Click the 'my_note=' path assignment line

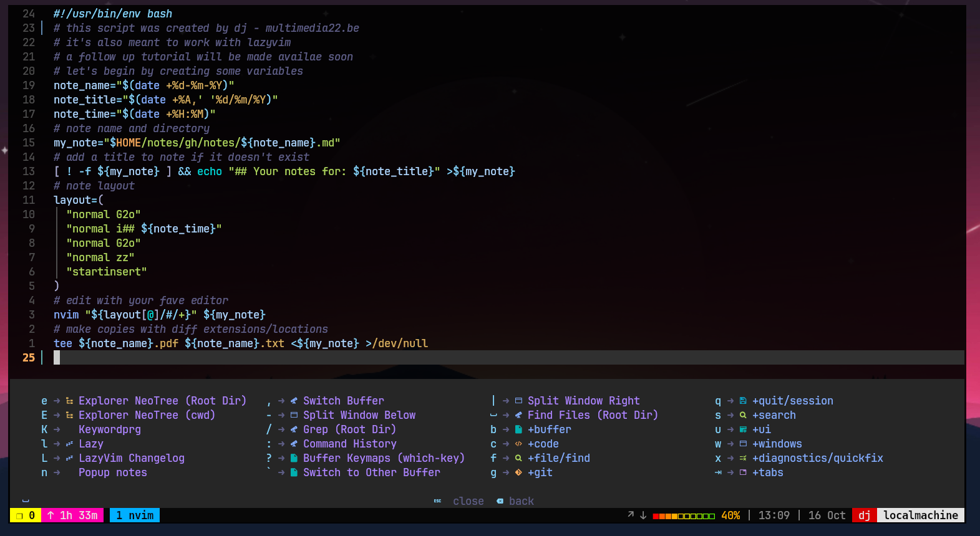click(x=197, y=143)
